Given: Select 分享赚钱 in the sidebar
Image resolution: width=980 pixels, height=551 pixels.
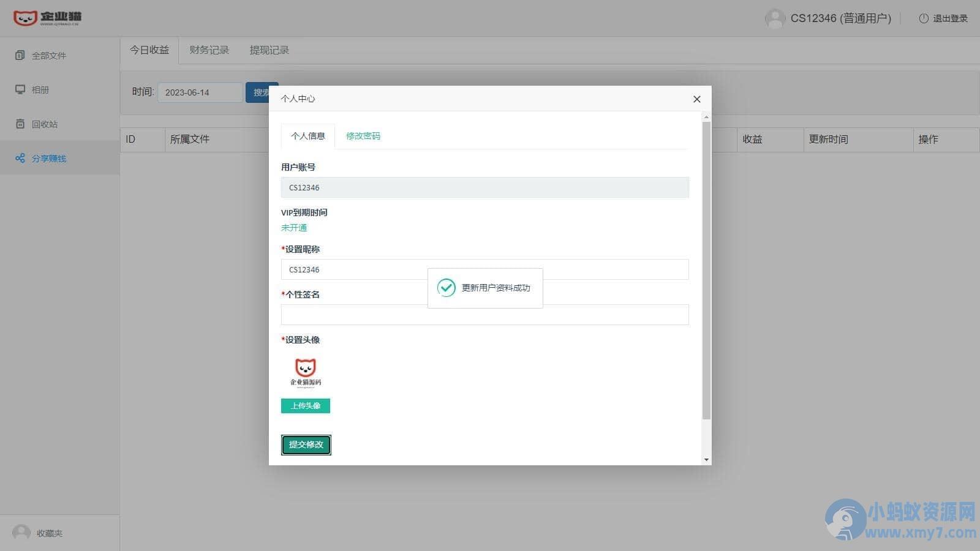Looking at the screenshot, I should 59,158.
